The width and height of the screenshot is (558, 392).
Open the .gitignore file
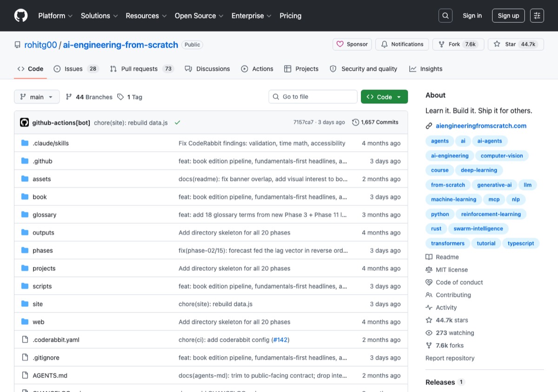tap(46, 358)
